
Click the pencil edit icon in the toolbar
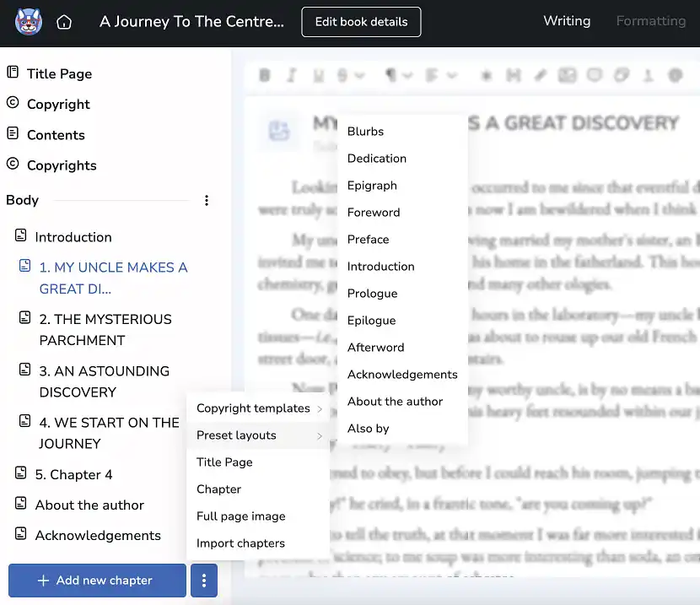coord(540,74)
